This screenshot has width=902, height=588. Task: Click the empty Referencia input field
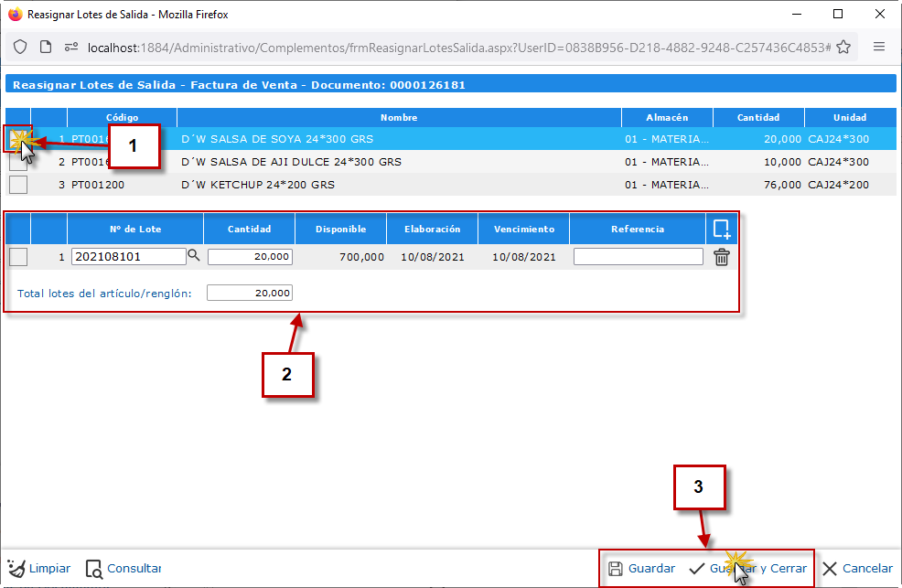638,256
